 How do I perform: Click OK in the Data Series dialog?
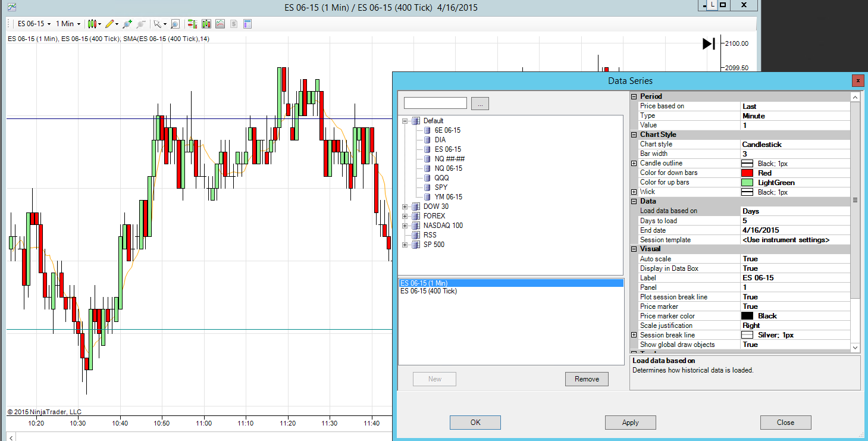[475, 423]
